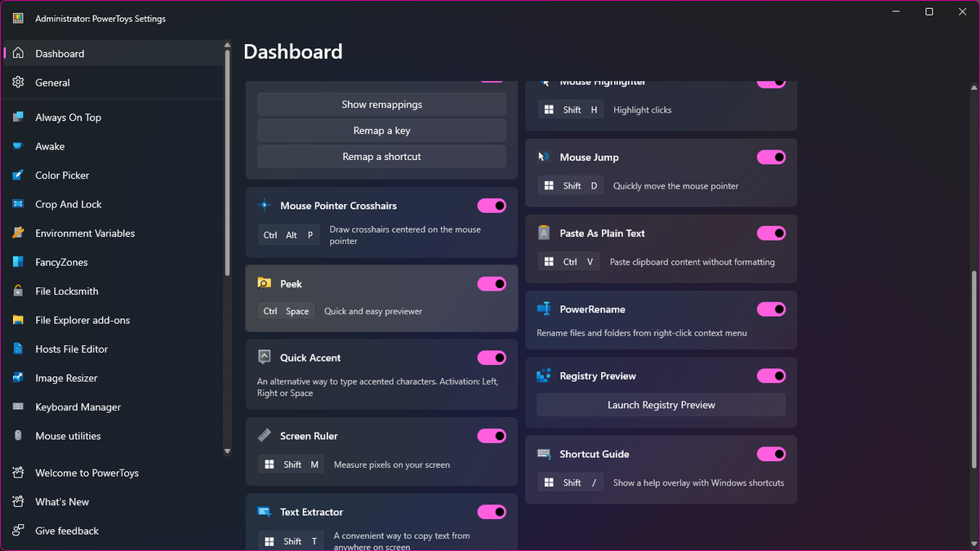Select the Screen Ruler icon
The width and height of the screenshot is (980, 551).
(263, 435)
